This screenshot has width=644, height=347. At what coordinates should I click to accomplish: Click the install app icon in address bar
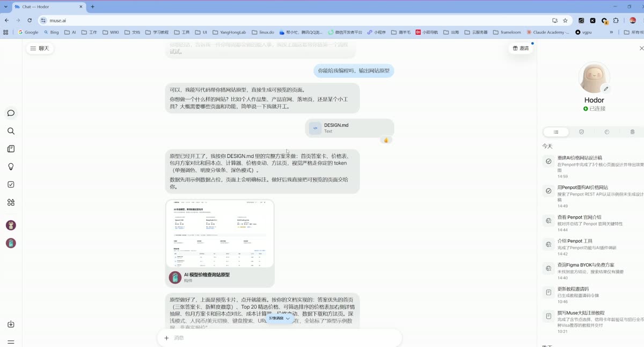click(555, 20)
